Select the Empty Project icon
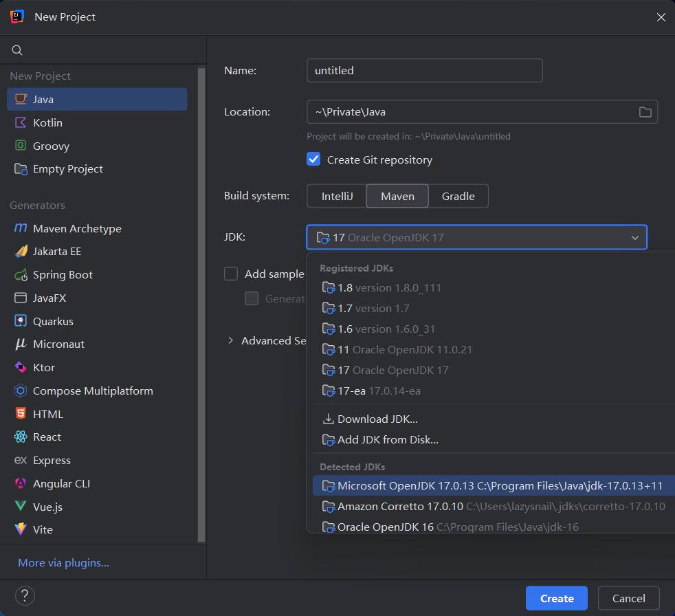The height and width of the screenshot is (616, 675). pyautogui.click(x=21, y=168)
